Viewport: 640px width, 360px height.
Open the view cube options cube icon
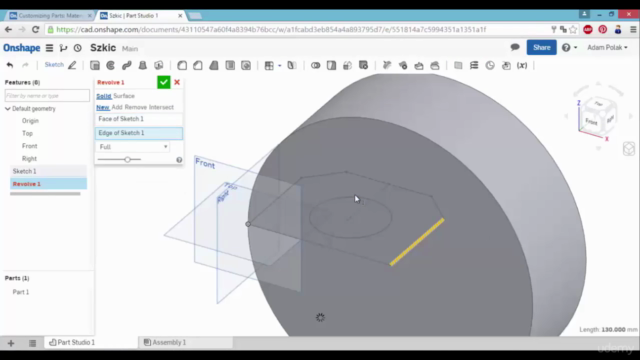pos(629,149)
